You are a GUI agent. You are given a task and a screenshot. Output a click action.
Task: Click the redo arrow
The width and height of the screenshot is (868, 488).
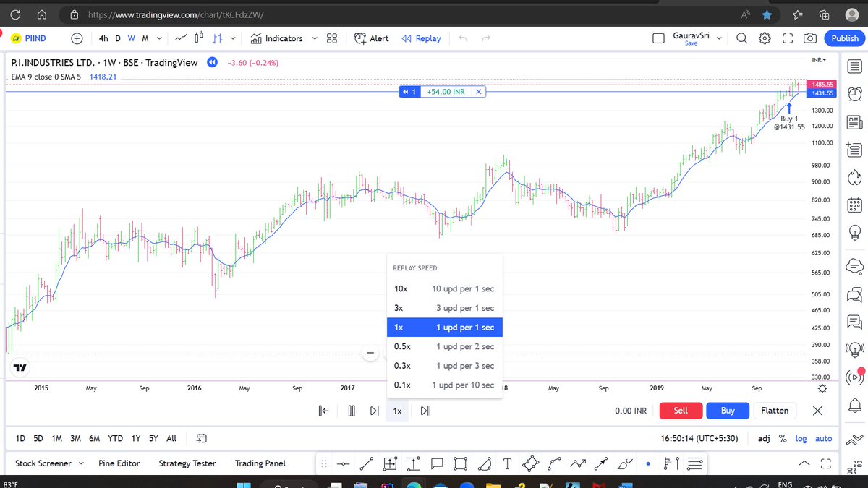point(486,38)
